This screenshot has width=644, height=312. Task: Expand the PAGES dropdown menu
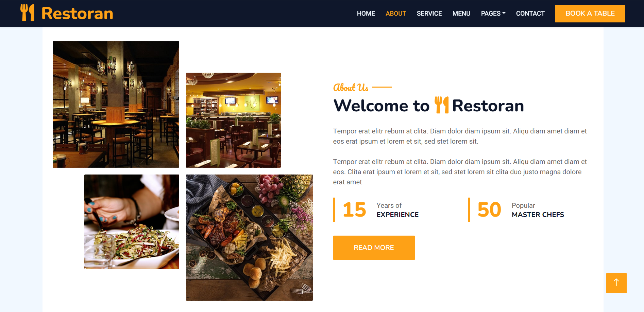(493, 14)
